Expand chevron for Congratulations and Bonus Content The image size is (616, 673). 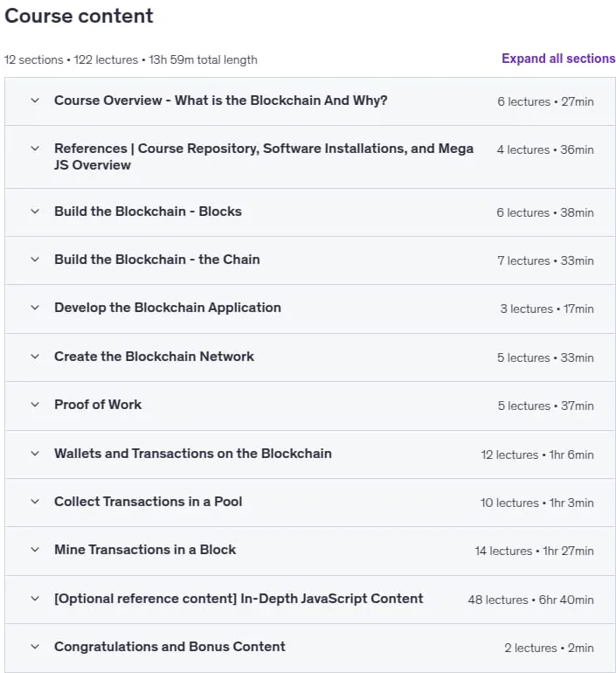pyautogui.click(x=35, y=647)
